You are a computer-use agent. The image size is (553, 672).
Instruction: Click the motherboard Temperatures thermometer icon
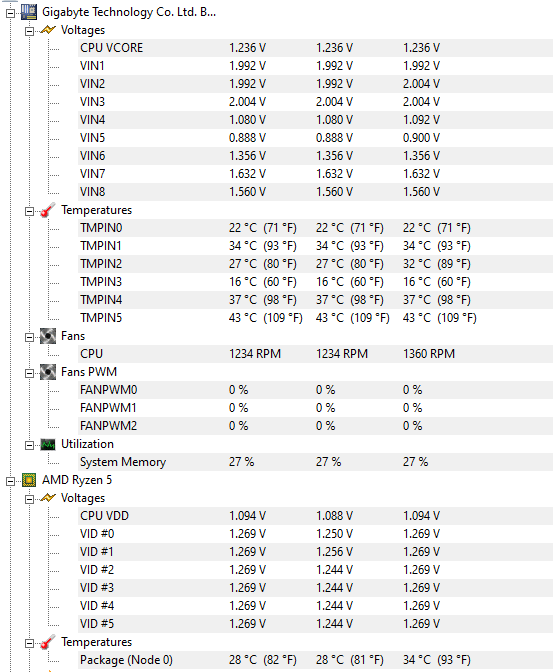click(x=48, y=210)
